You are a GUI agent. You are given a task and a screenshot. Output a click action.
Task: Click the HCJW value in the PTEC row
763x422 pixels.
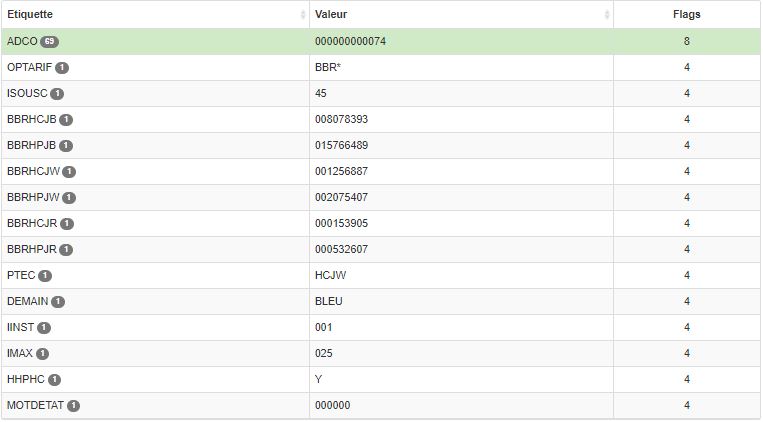(330, 275)
